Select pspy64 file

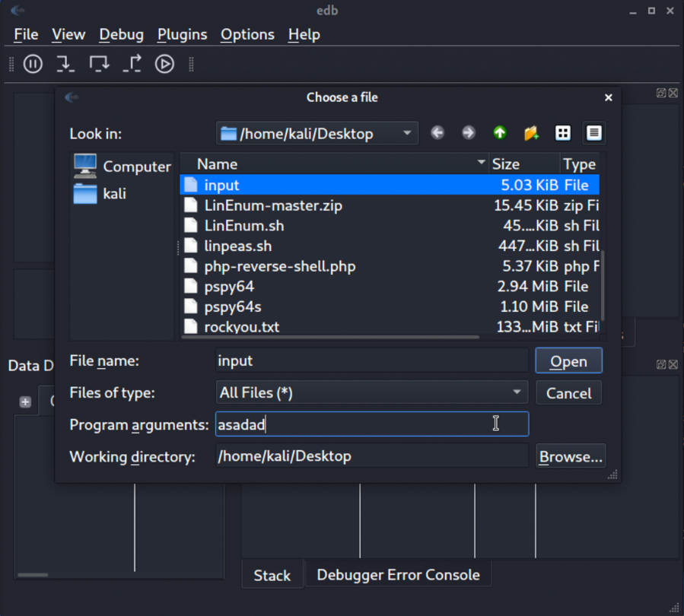click(x=390, y=287)
